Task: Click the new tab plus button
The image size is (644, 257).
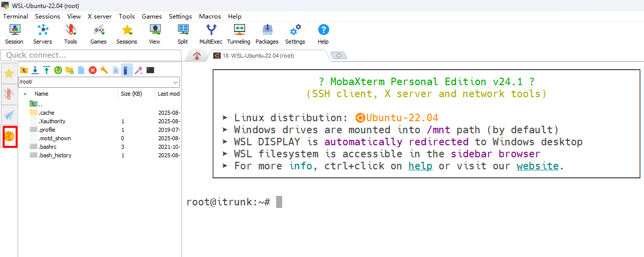Action: [x=339, y=56]
